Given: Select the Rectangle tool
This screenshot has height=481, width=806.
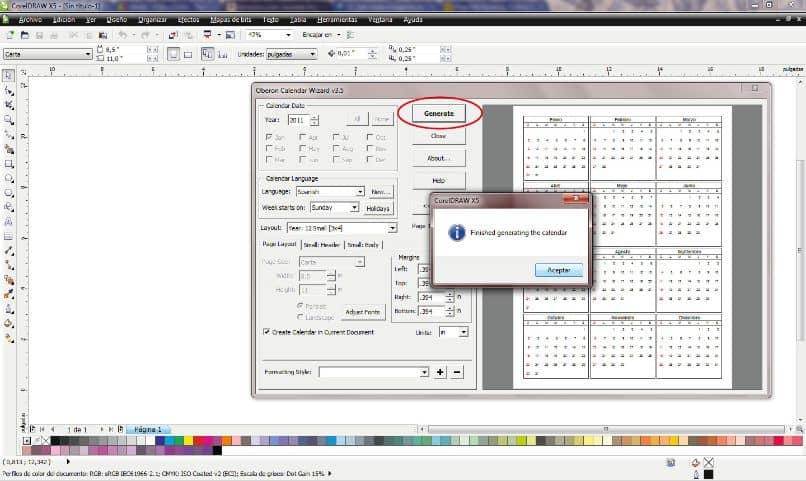Looking at the screenshot, I should (9, 164).
